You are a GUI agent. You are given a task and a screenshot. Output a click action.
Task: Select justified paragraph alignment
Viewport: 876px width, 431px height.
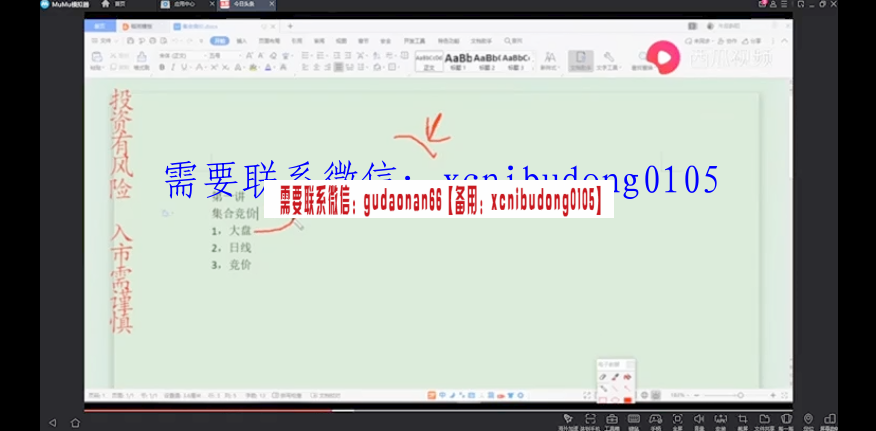click(339, 68)
